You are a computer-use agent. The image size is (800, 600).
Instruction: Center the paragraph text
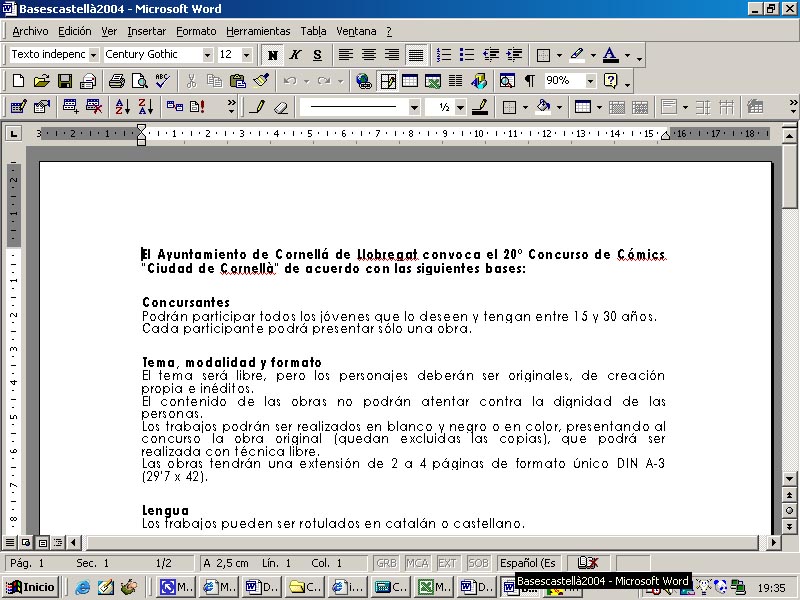coord(369,54)
